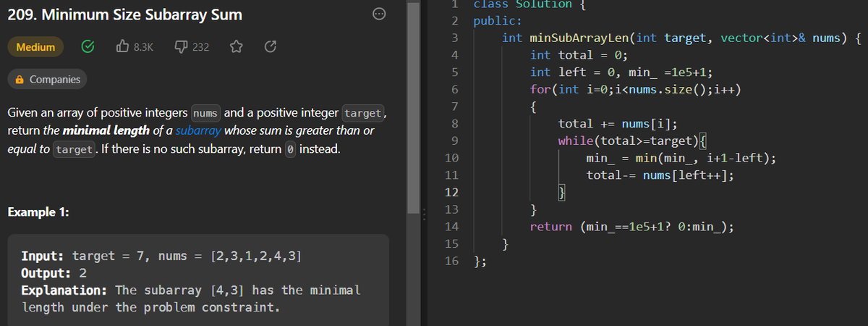Click editor line number 3
Screen dimensions: 868x326
454,38
